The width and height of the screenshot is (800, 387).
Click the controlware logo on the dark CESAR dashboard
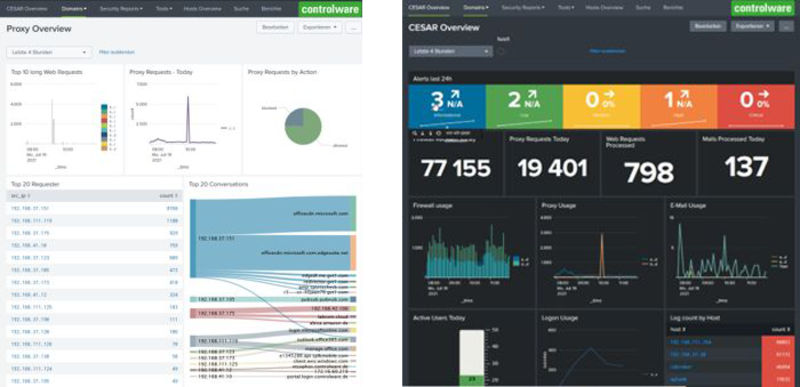coord(762,8)
